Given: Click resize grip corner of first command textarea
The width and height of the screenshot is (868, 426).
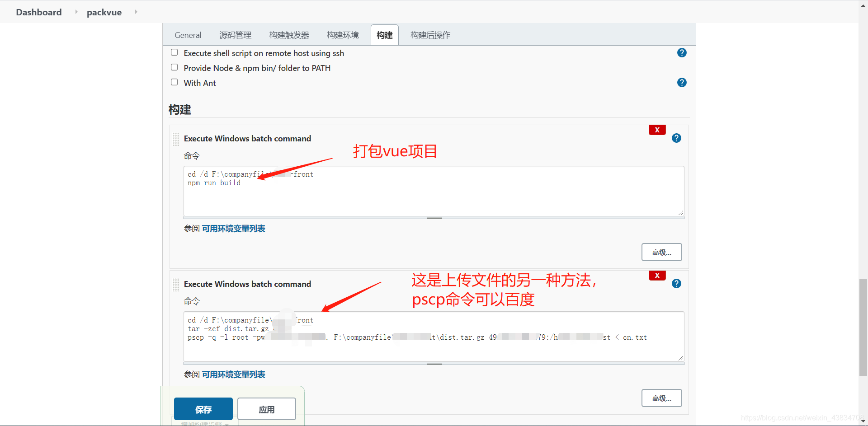Looking at the screenshot, I should (680, 213).
